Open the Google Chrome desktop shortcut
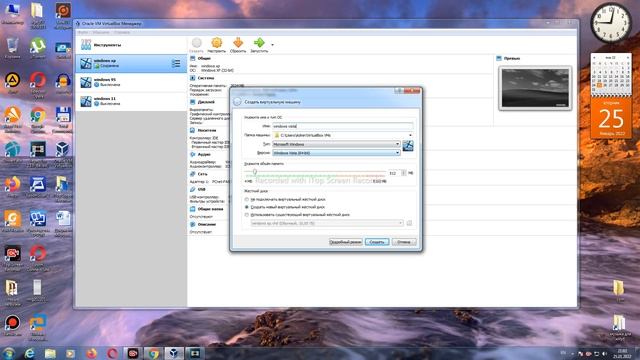The height and width of the screenshot is (360, 640). (x=38, y=118)
